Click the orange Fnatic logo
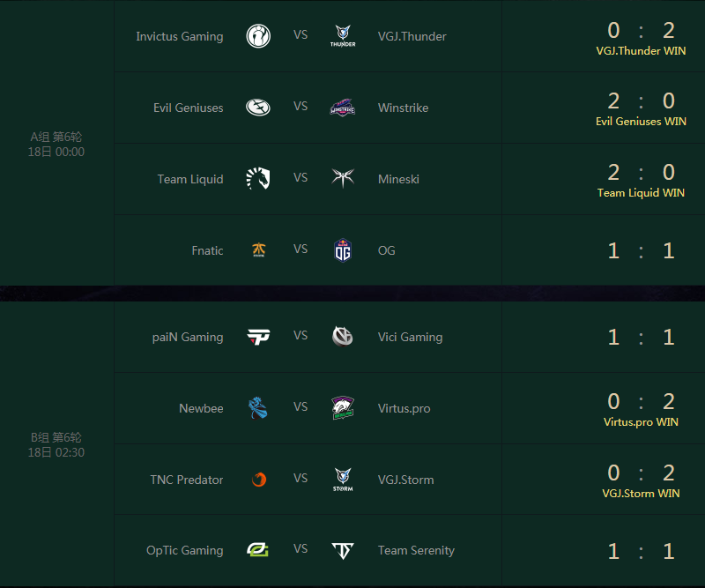The image size is (705, 588). click(259, 249)
